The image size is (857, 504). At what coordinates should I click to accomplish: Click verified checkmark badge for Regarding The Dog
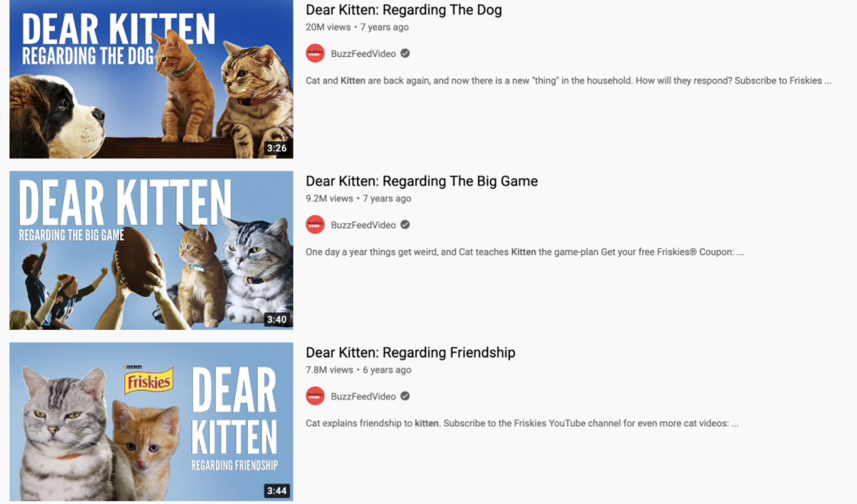pyautogui.click(x=405, y=54)
